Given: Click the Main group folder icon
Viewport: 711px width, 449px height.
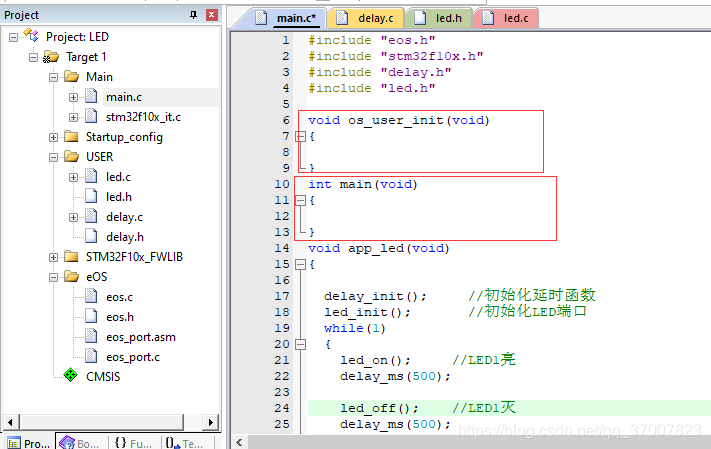Looking at the screenshot, I should point(71,76).
